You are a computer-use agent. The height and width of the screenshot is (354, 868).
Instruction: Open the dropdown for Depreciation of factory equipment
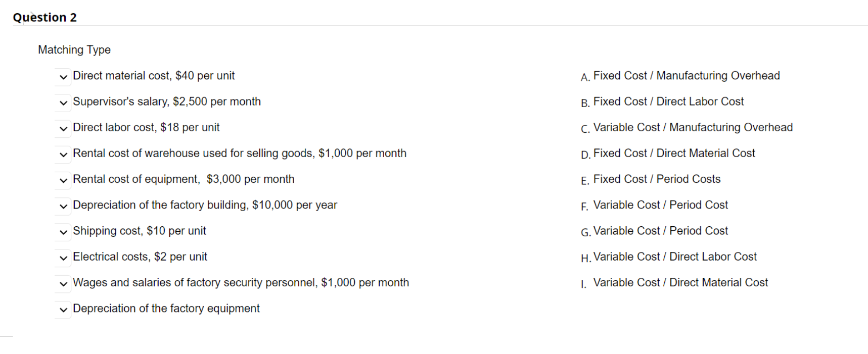63,309
